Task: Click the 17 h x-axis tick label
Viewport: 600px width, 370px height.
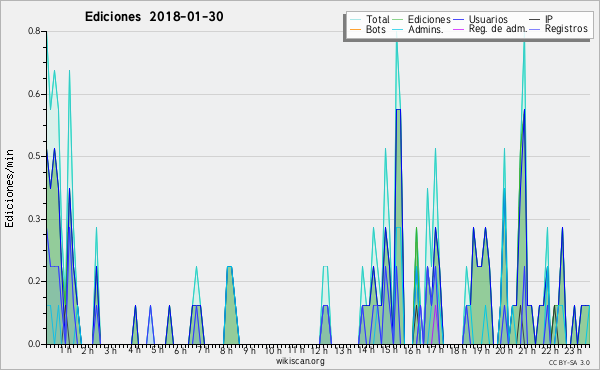Action: [x=435, y=350]
